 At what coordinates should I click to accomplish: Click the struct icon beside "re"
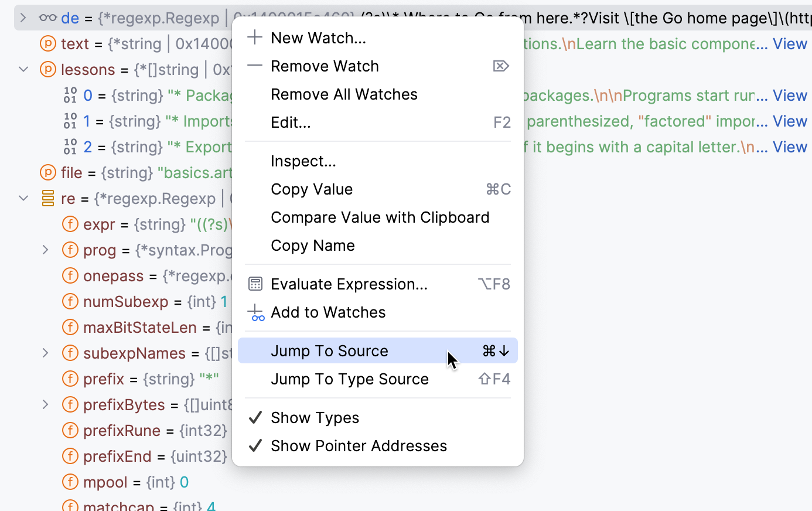pyautogui.click(x=47, y=198)
